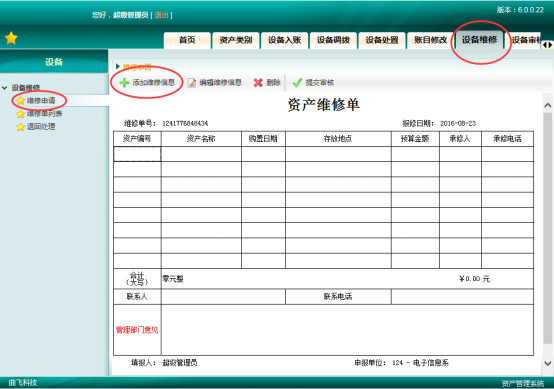Viewport: 554px width, 389px height.
Task: Click the total amount ¥0.00 元
Action: coord(475,279)
